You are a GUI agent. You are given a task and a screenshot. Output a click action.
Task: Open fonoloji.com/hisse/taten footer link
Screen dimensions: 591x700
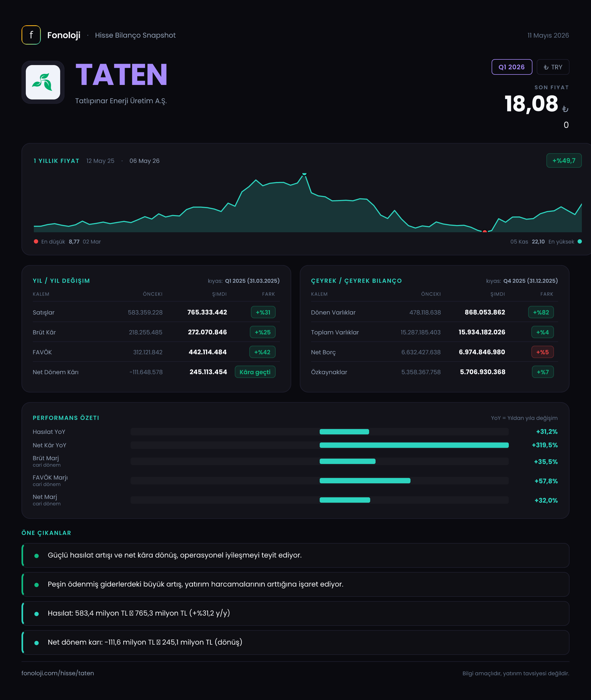point(58,673)
